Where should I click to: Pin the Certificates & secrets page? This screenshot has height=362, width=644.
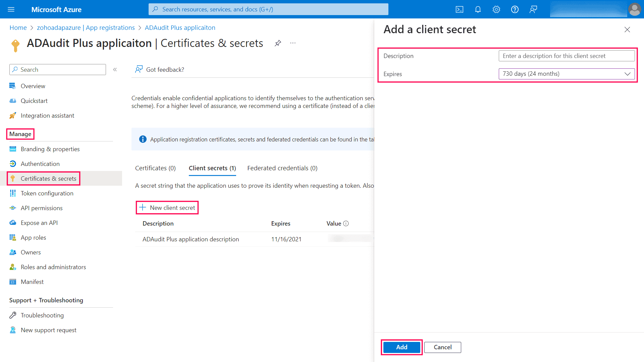tap(278, 43)
